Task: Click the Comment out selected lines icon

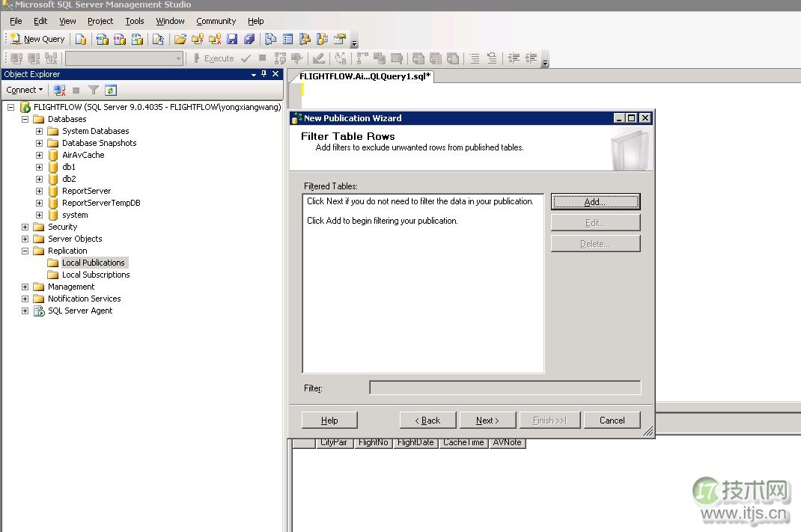Action: (475, 58)
